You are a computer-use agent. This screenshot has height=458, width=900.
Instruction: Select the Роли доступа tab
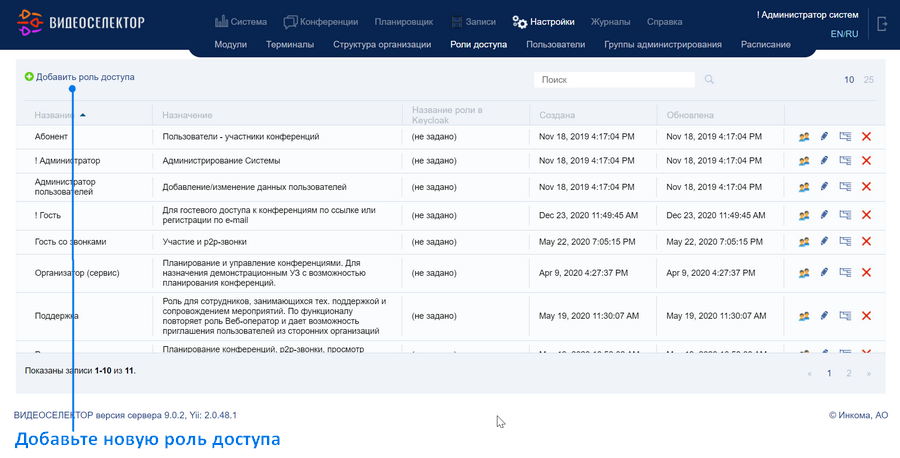point(478,44)
